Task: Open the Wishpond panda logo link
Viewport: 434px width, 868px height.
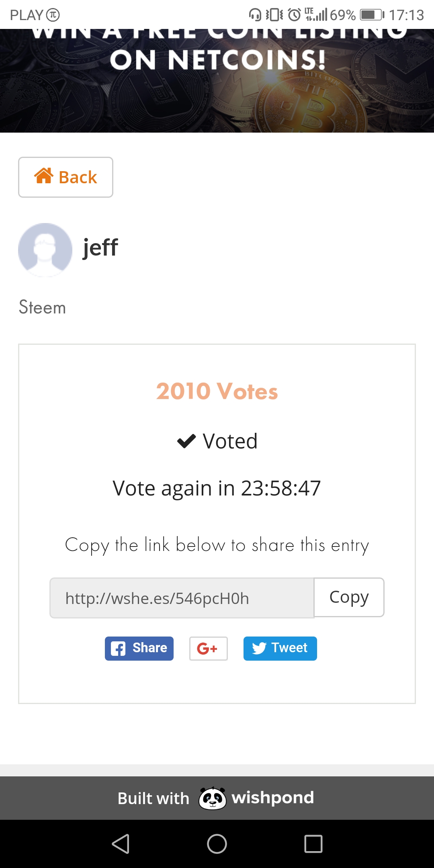Action: [213, 798]
